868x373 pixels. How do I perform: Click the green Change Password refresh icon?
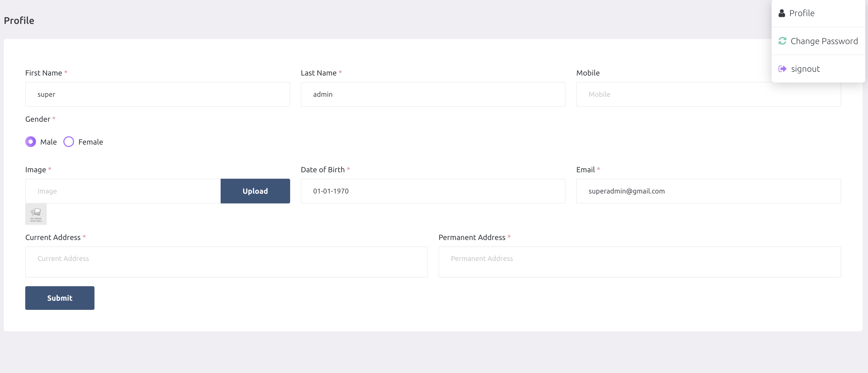pos(782,41)
